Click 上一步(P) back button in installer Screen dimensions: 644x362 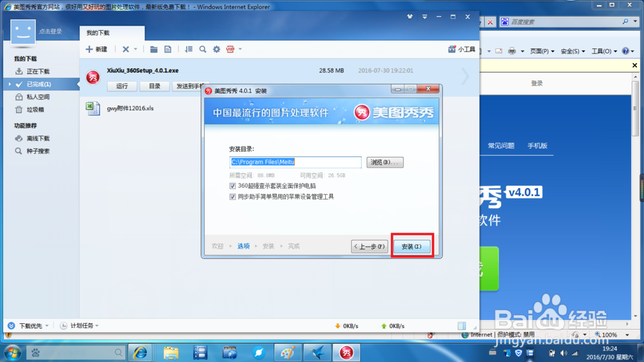click(x=370, y=247)
